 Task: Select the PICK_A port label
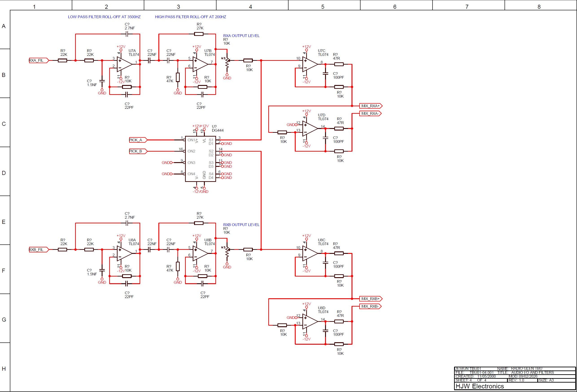tap(138, 140)
